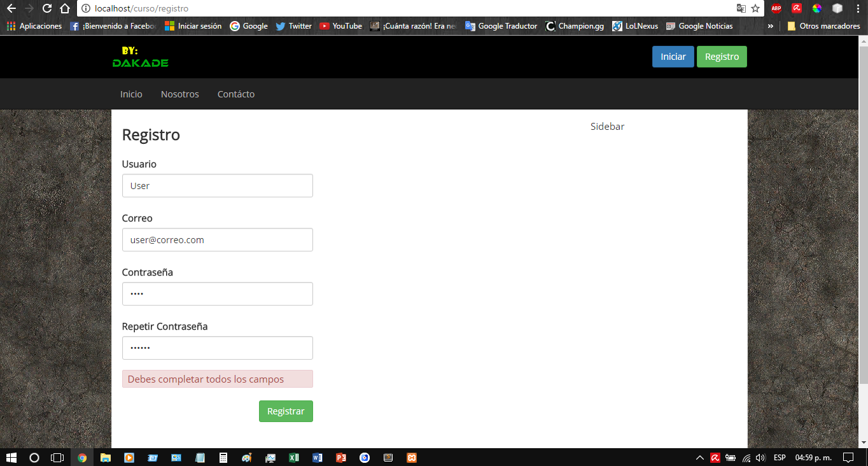Bookmark this page with the star icon
Image resolution: width=868 pixels, height=466 pixels.
point(755,8)
